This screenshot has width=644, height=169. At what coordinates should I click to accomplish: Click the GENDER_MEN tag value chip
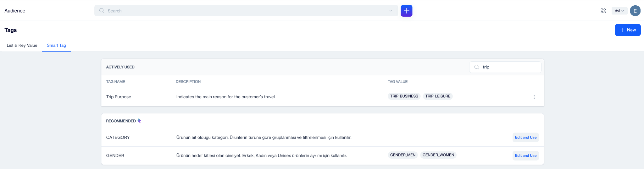402,155
